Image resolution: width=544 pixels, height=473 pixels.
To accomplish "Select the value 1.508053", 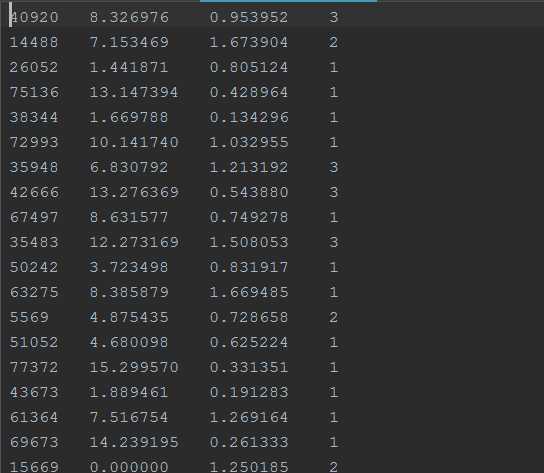I will [249, 242].
